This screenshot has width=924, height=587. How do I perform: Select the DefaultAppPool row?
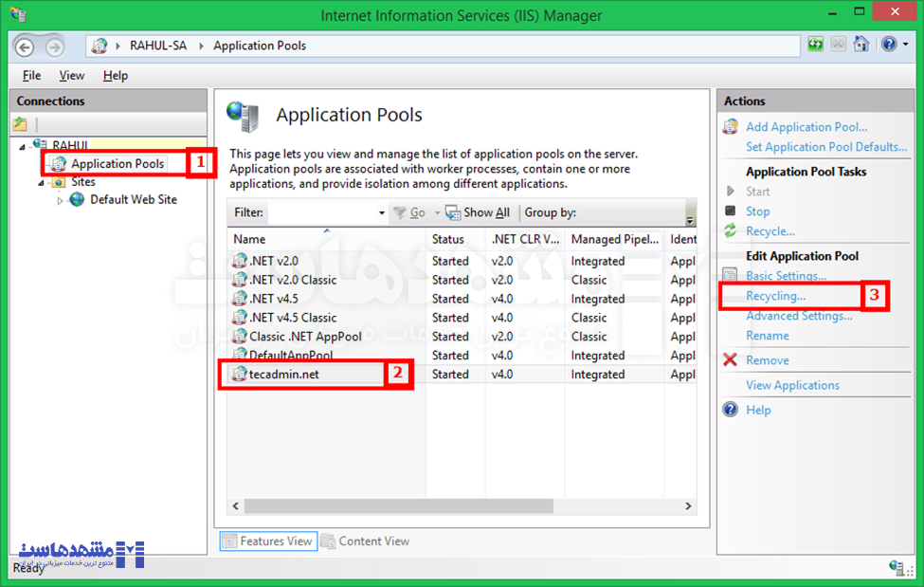(x=462, y=356)
